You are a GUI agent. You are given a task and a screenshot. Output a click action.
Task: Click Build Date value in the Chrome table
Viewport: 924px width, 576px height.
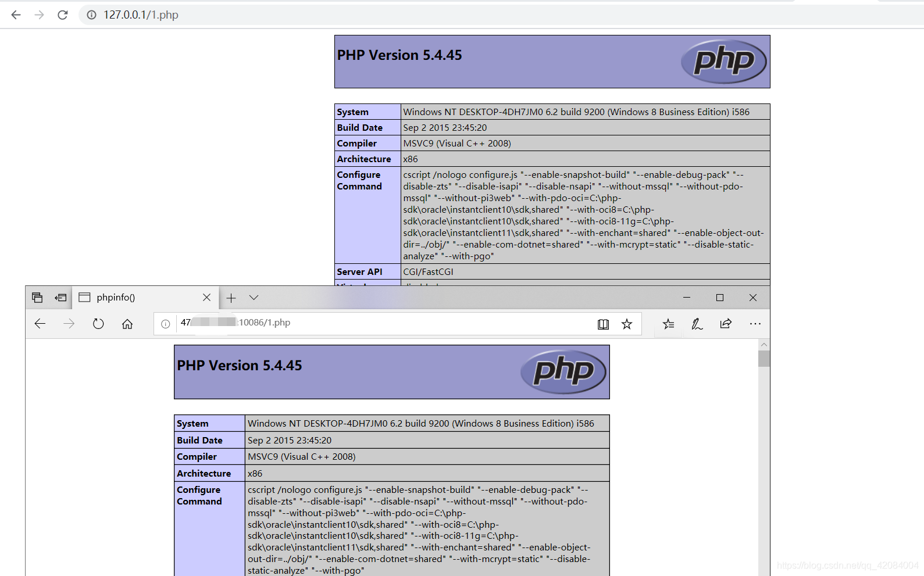pyautogui.click(x=445, y=128)
